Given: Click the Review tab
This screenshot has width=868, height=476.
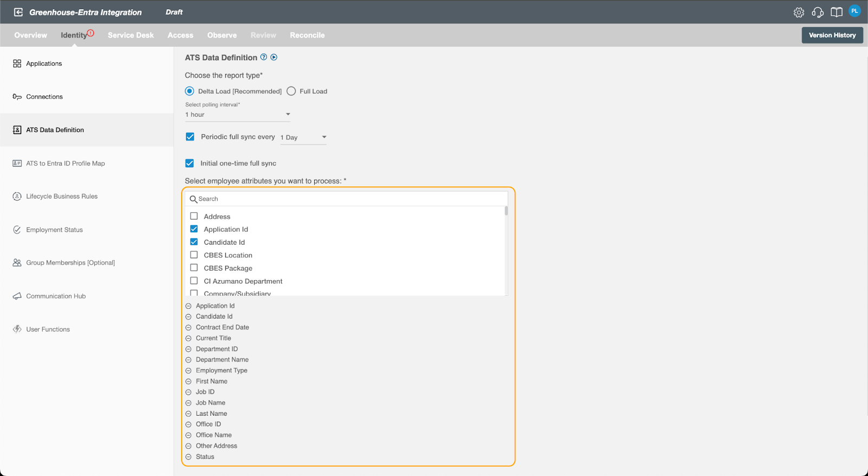Looking at the screenshot, I should coord(263,35).
